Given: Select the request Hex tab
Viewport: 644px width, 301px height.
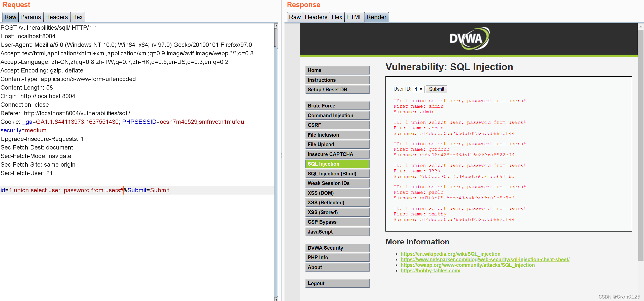Looking at the screenshot, I should 77,17.
